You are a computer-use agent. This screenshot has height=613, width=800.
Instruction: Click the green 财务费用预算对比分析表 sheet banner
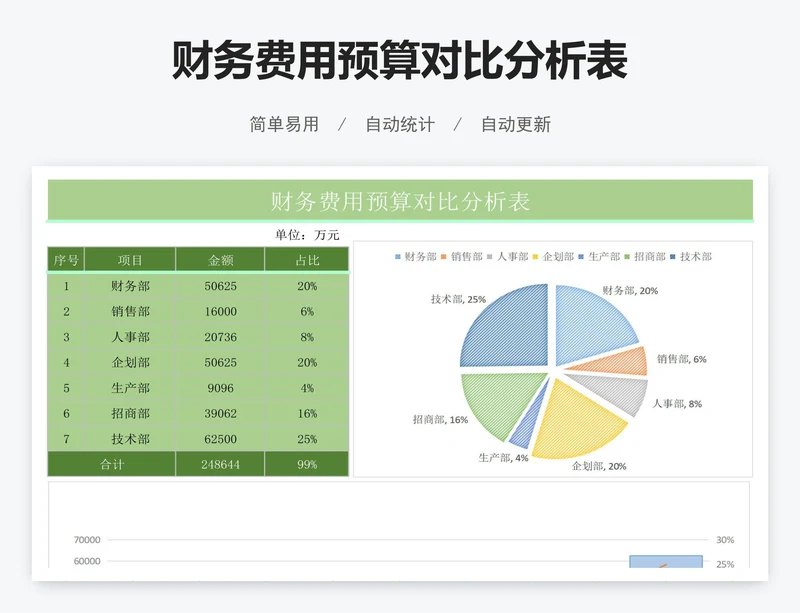400,201
